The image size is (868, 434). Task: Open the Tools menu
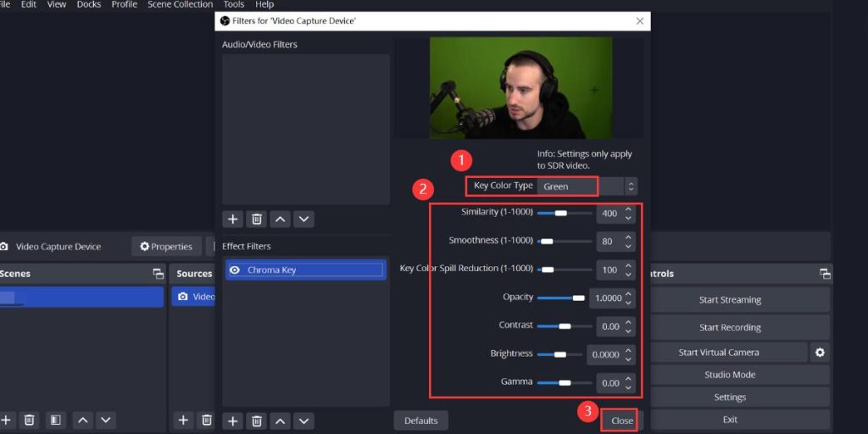234,4
